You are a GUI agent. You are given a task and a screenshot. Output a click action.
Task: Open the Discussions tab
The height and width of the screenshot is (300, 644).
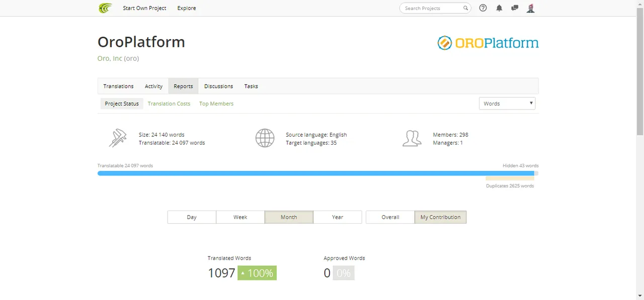pos(219,86)
